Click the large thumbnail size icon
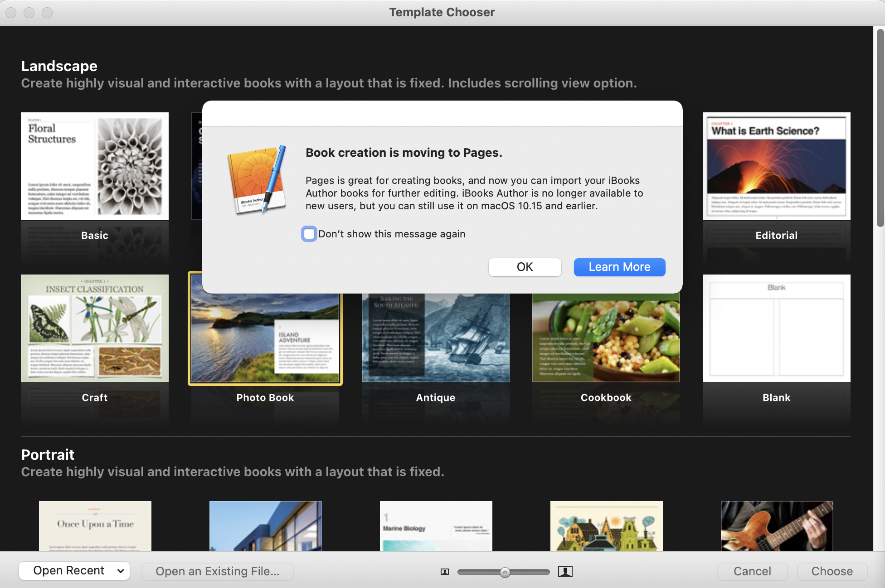 point(565,572)
